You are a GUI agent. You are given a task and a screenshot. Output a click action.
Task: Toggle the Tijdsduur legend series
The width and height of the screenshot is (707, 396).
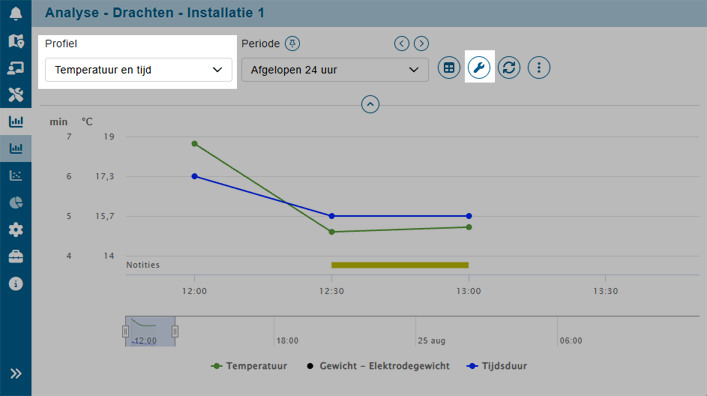coord(496,366)
